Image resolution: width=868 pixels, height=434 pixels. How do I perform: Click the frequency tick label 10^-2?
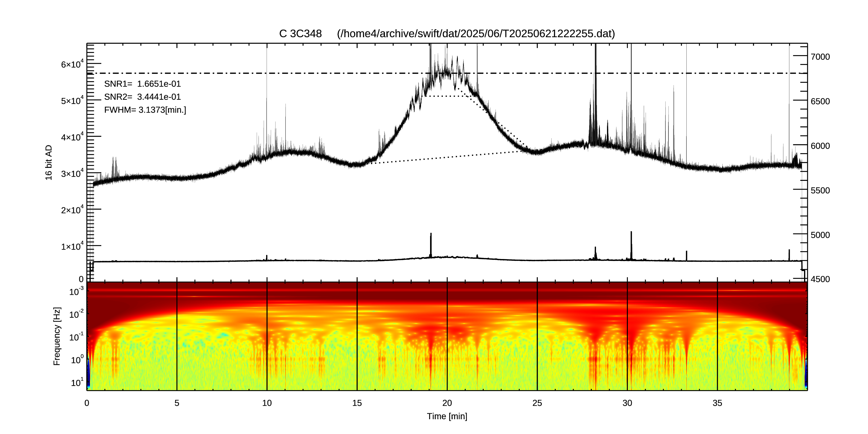point(76,314)
